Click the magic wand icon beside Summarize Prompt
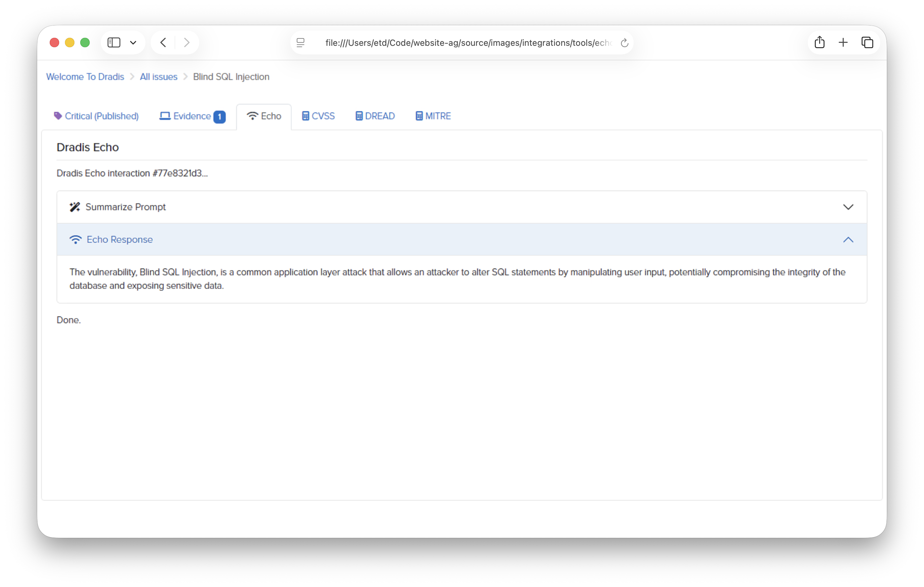The image size is (924, 587). [x=75, y=207]
